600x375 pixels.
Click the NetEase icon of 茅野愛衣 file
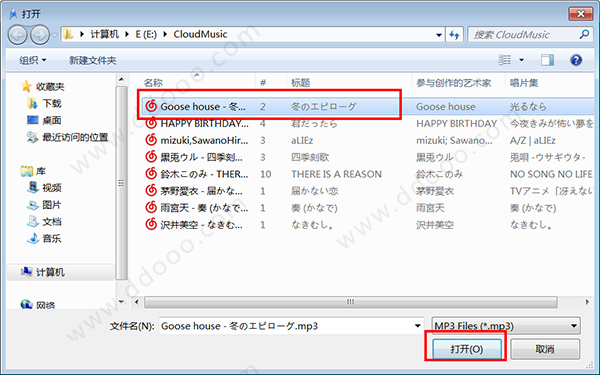point(151,191)
